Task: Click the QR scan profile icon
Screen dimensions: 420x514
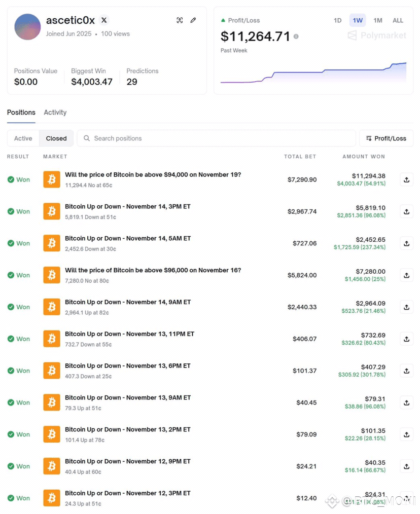Action: click(180, 20)
